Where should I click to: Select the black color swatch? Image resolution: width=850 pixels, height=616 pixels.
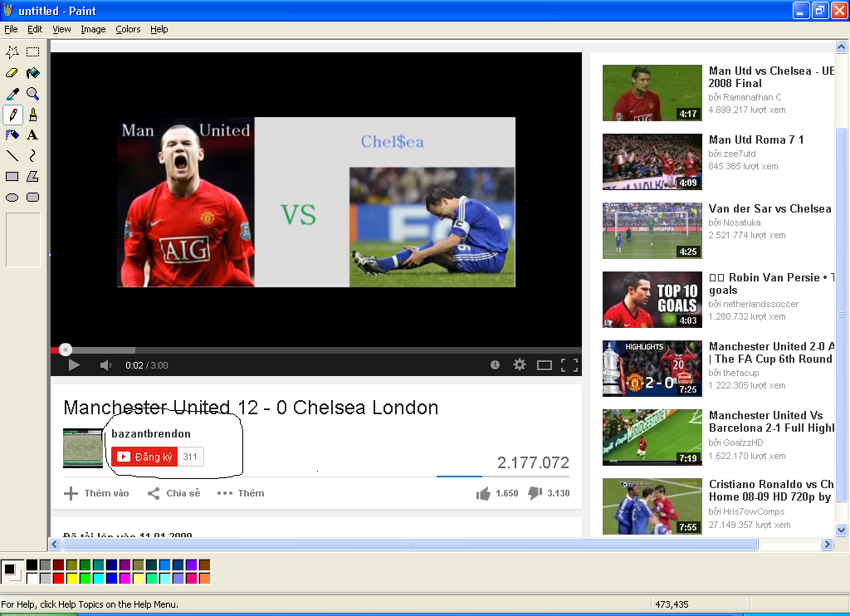(x=32, y=565)
